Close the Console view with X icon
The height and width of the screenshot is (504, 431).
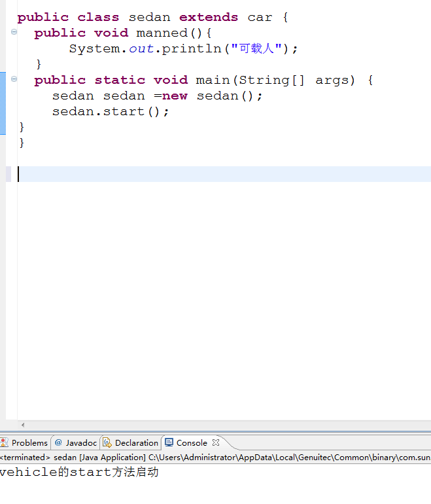216,442
